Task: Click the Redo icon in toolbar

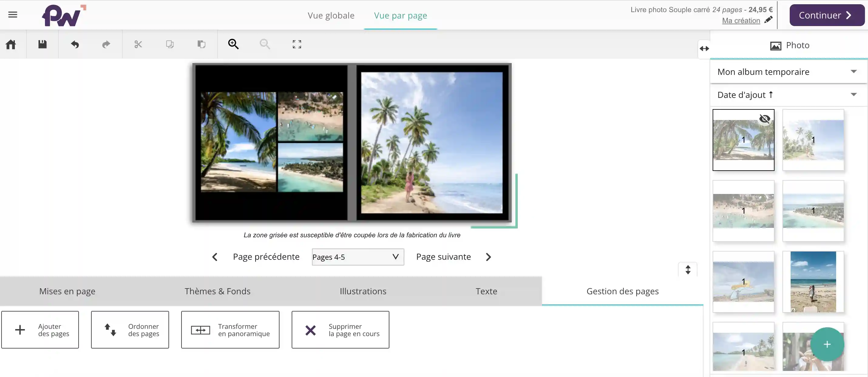Action: click(x=106, y=44)
